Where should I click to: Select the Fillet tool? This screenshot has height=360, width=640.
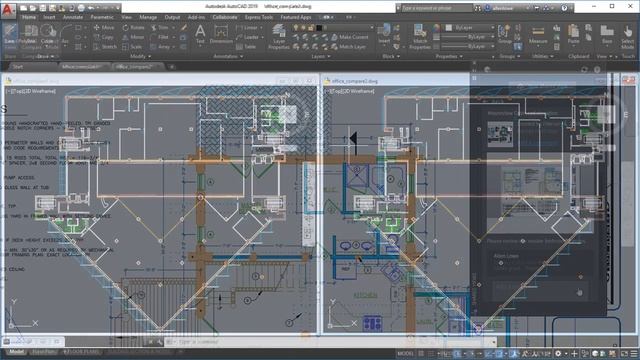160,37
